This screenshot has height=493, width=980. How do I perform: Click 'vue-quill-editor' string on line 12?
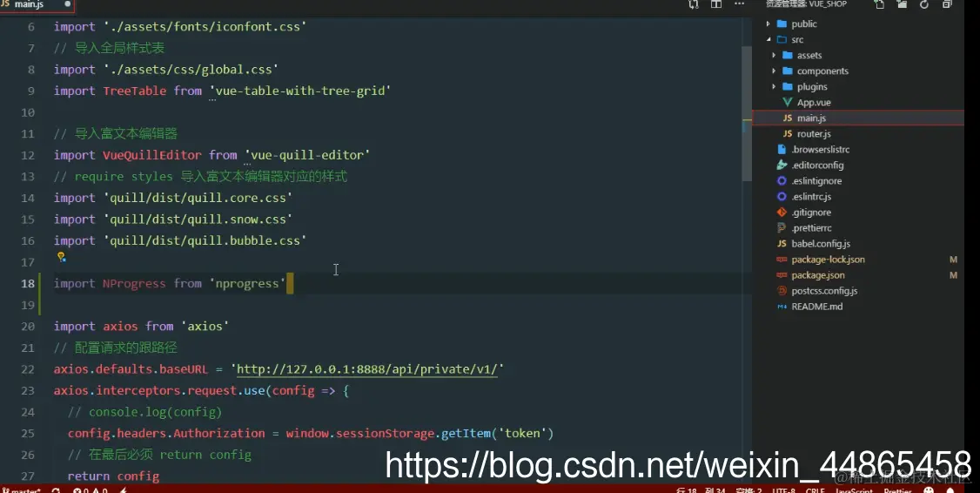point(307,154)
